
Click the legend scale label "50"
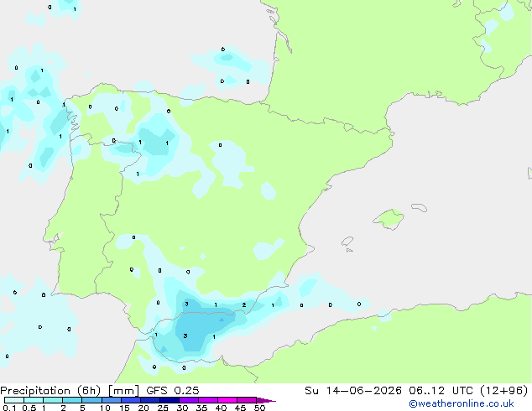pyautogui.click(x=259, y=408)
